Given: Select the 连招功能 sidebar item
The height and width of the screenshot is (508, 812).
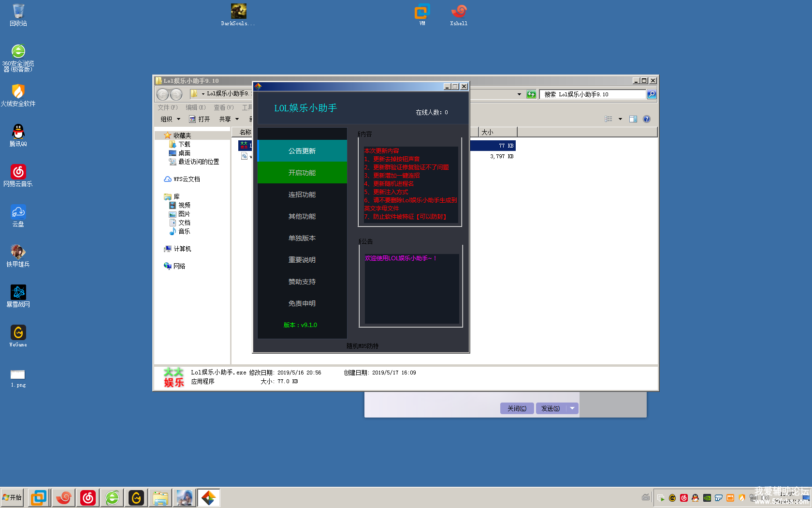Looking at the screenshot, I should [x=302, y=194].
